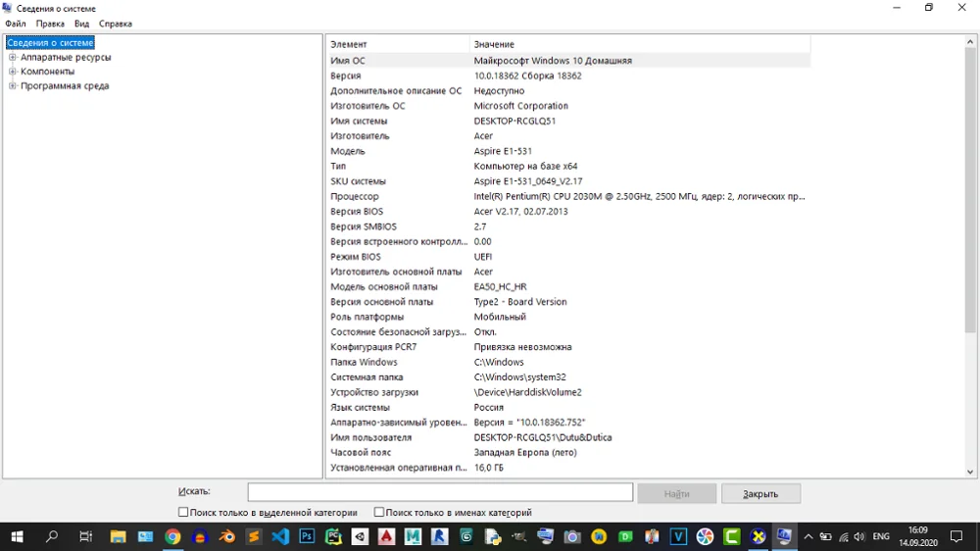Viewport: 980px width, 551px height.
Task: Launch Photoshop from the taskbar
Action: point(307,536)
